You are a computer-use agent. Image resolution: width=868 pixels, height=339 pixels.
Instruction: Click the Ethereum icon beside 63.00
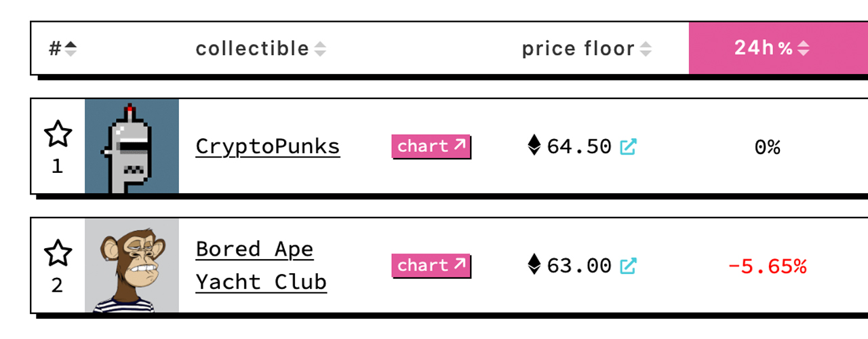coord(535,264)
